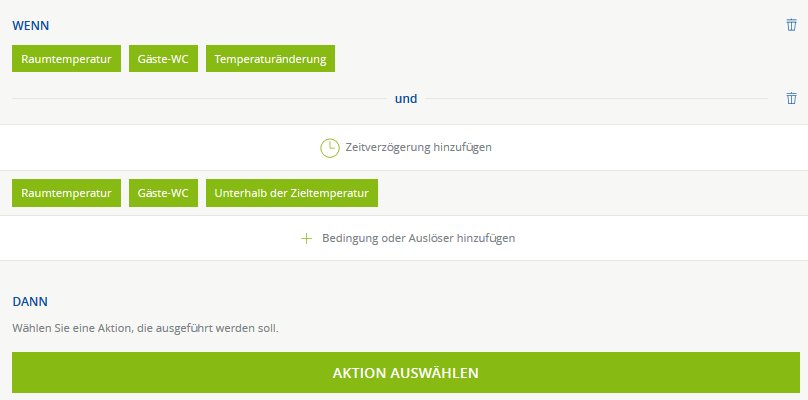Click the 'Wählen Sie eine Aktion' hint text

(145, 328)
